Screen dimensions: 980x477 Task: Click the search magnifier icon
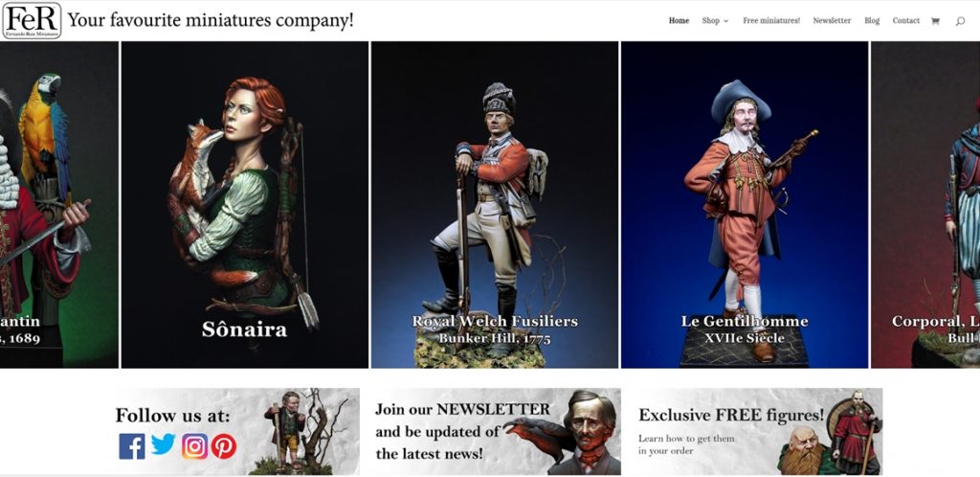(x=960, y=21)
